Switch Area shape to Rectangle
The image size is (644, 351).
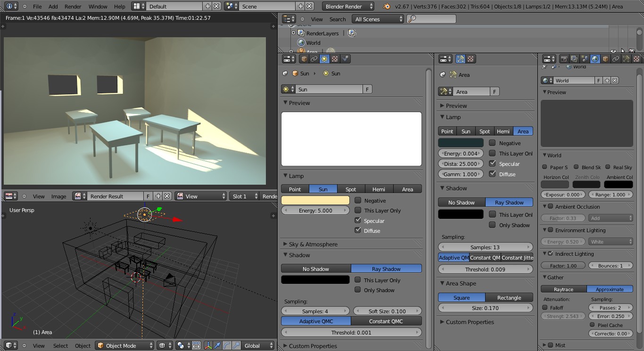pos(509,297)
